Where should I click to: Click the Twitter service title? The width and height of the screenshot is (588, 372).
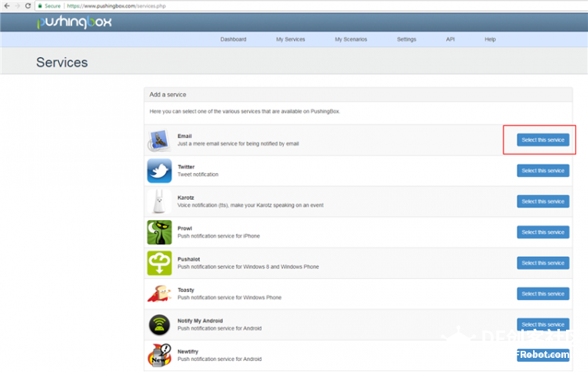coord(186,167)
